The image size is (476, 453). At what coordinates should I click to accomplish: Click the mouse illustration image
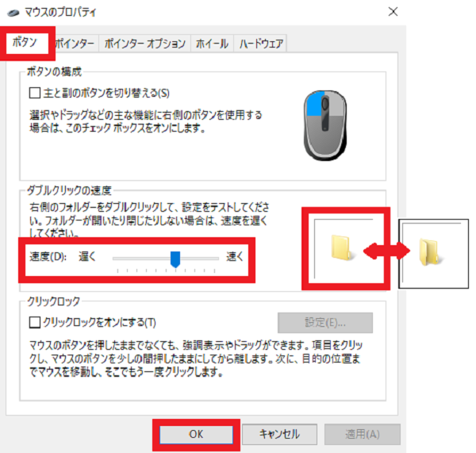pyautogui.click(x=325, y=125)
